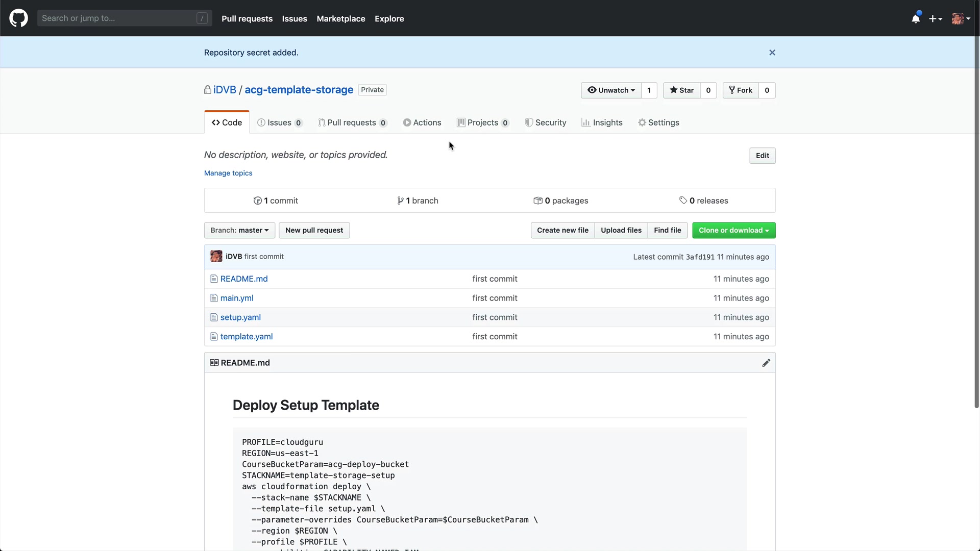Click iDVB avatar in commit row
The height and width of the screenshot is (551, 980).
(x=216, y=257)
